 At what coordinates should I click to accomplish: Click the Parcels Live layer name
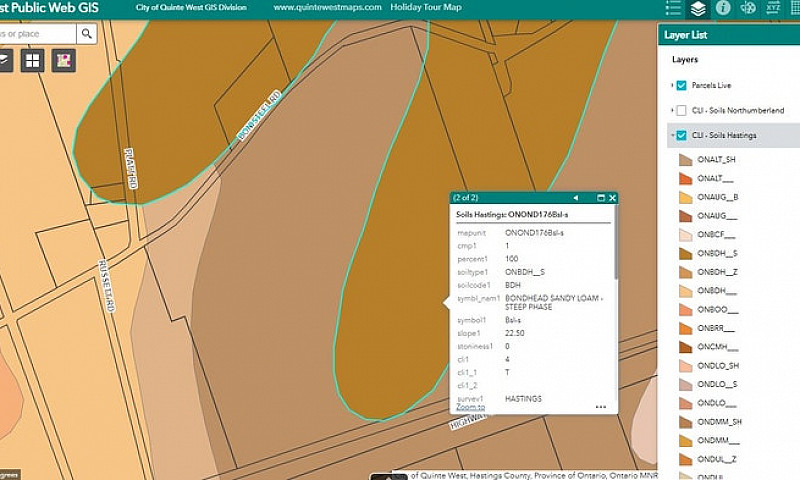coord(711,85)
